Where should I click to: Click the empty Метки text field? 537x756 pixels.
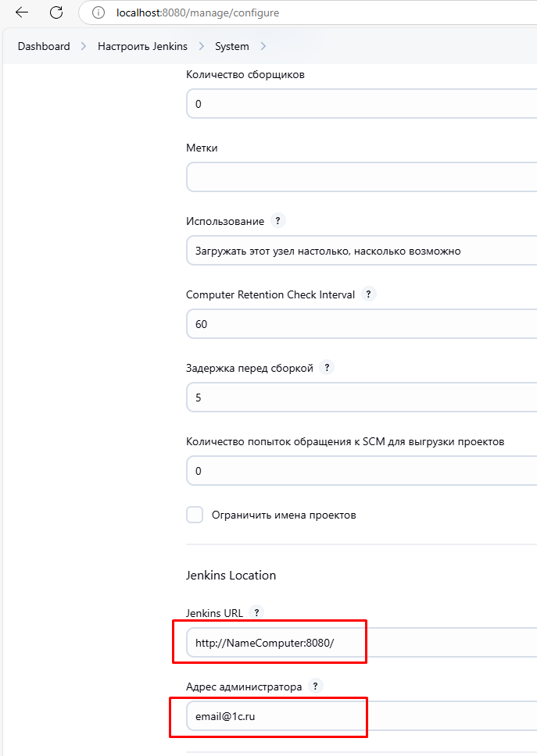pyautogui.click(x=360, y=177)
